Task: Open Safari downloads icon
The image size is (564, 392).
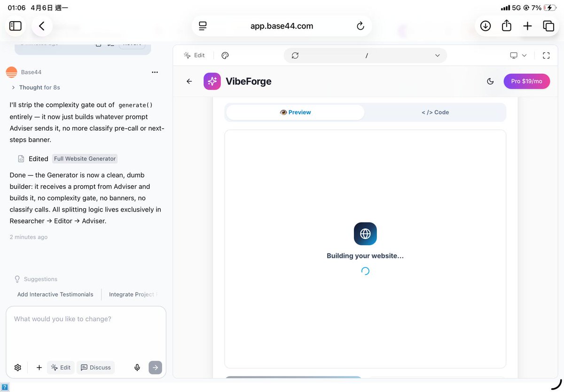Action: pos(486,26)
